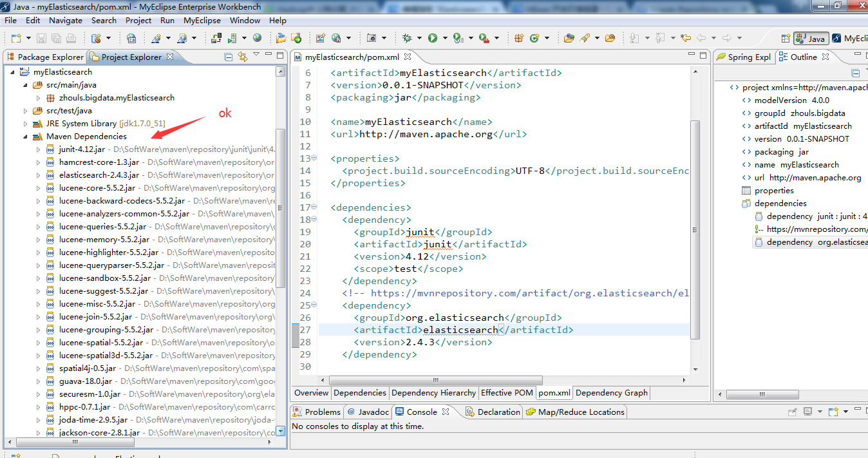Switch to the Effective POM editor tab
Image resolution: width=868 pixels, height=458 pixels.
pyautogui.click(x=507, y=393)
